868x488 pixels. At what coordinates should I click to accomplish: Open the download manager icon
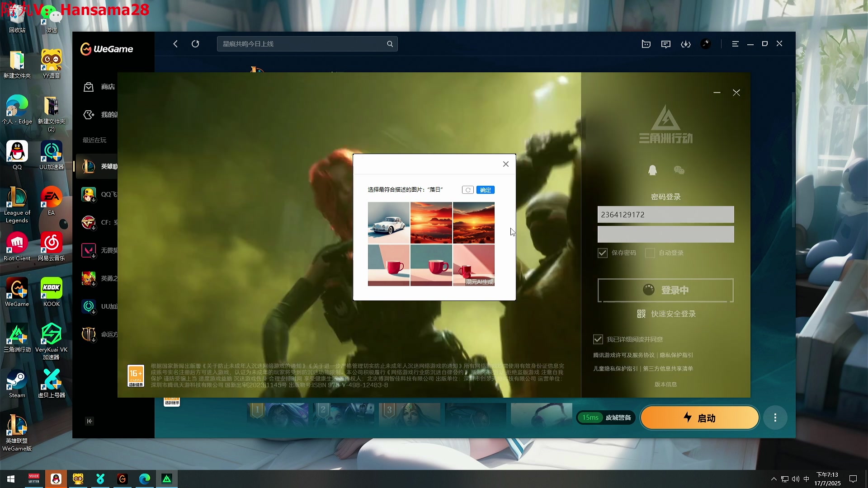[x=686, y=44]
